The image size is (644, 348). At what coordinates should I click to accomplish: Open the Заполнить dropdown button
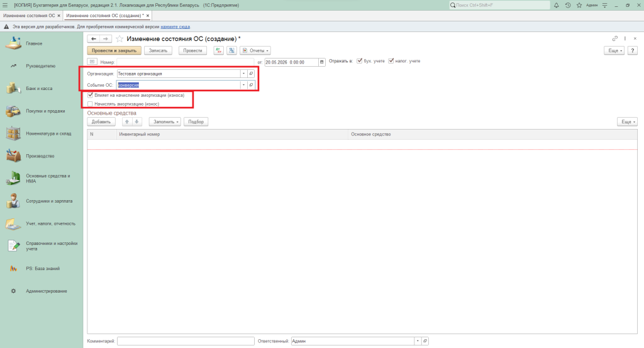point(165,121)
